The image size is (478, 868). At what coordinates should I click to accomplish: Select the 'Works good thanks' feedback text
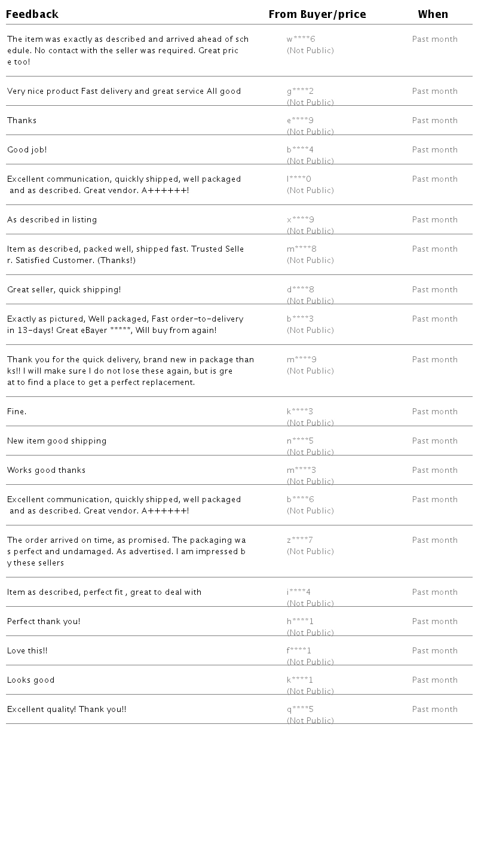[46, 470]
